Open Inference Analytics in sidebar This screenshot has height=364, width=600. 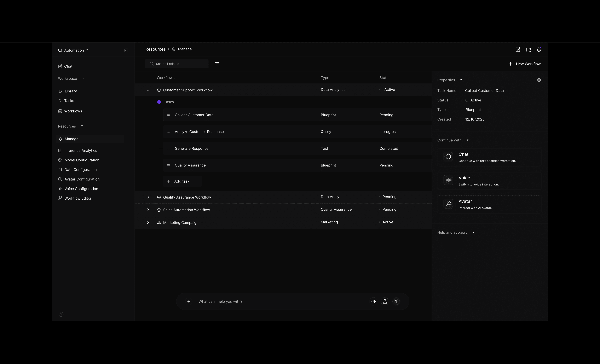80,151
